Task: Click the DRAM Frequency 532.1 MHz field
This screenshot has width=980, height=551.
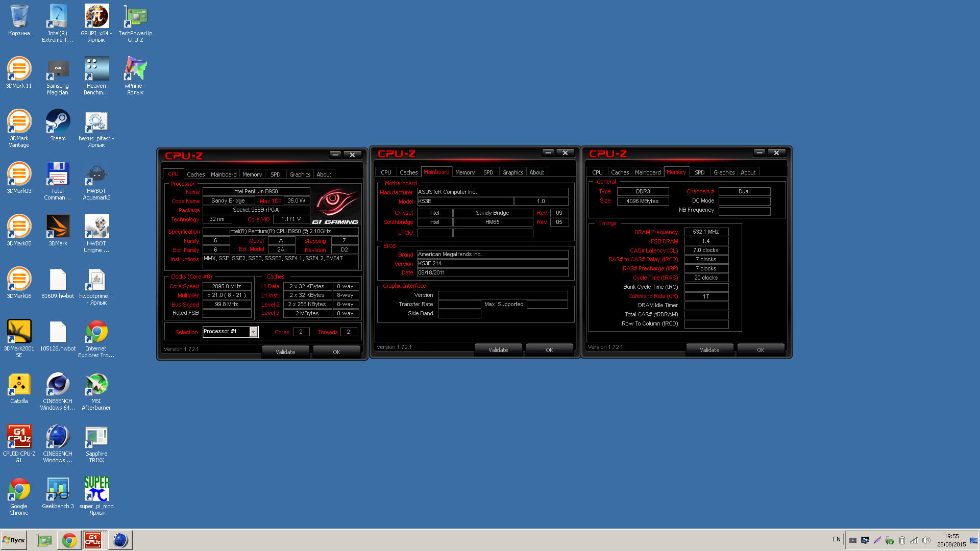Action: click(x=706, y=232)
